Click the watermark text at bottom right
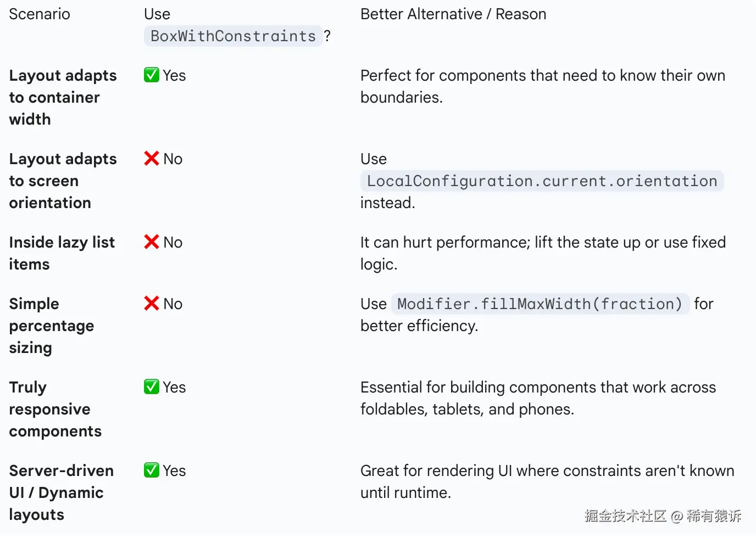 [663, 516]
